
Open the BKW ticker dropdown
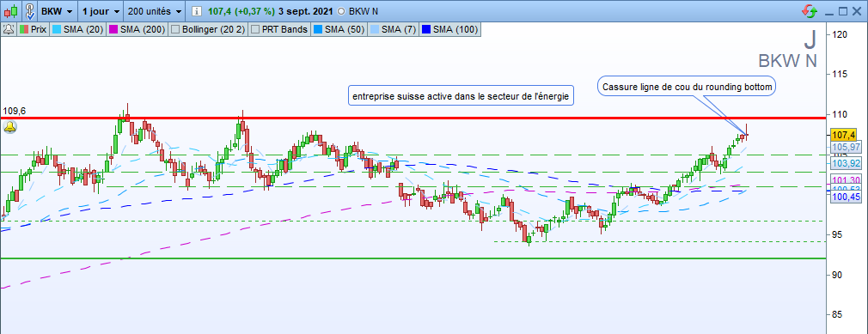point(58,11)
